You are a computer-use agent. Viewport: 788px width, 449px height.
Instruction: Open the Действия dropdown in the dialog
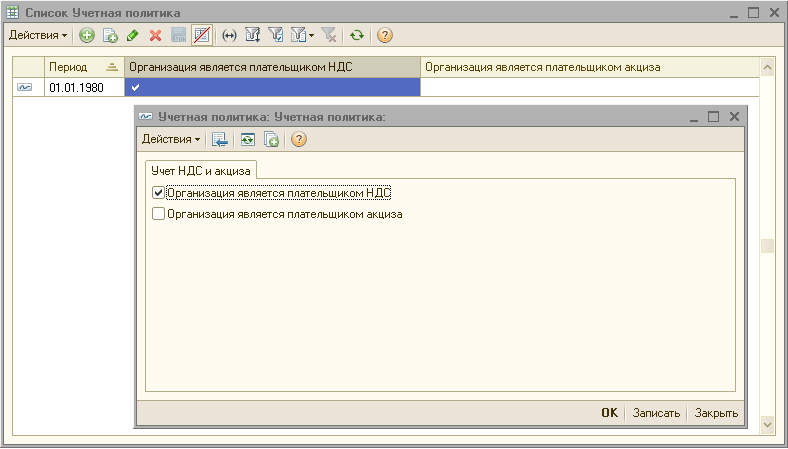click(171, 139)
